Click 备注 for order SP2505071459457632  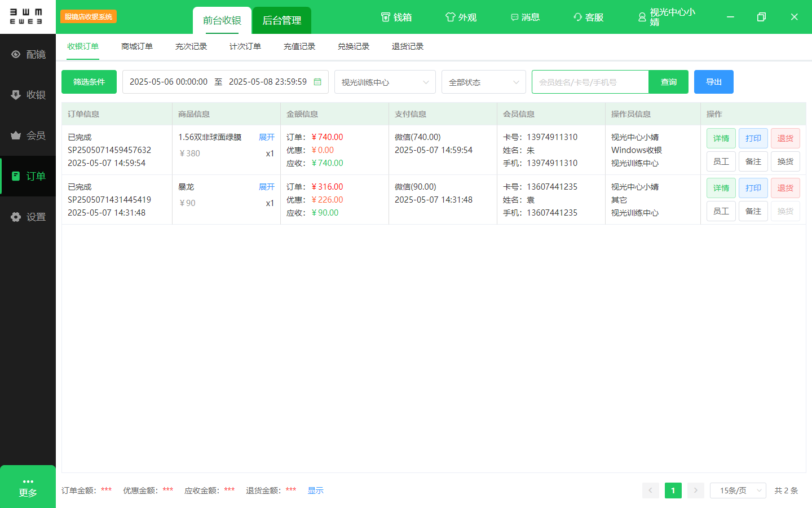point(753,161)
